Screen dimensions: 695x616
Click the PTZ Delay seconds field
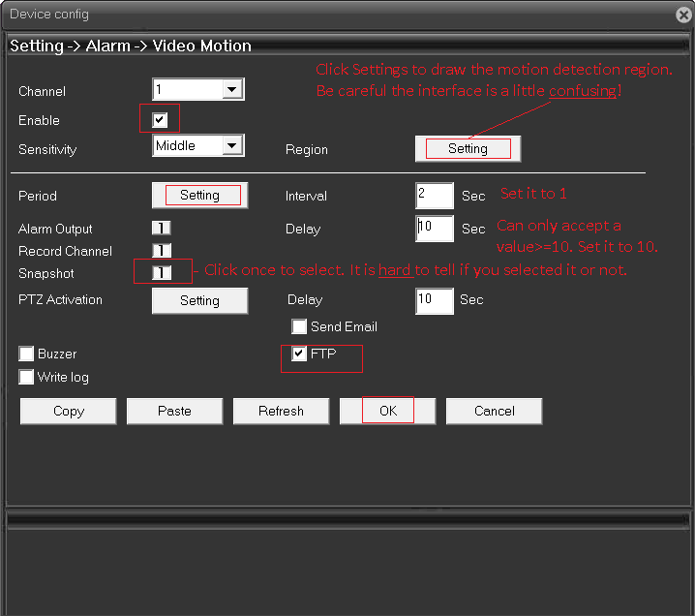pyautogui.click(x=434, y=300)
